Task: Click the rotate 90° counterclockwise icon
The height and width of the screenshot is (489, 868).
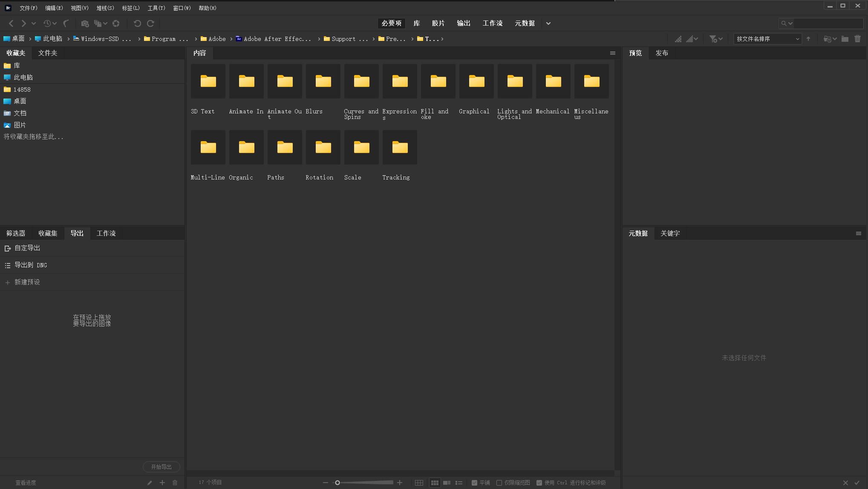Action: click(x=137, y=23)
